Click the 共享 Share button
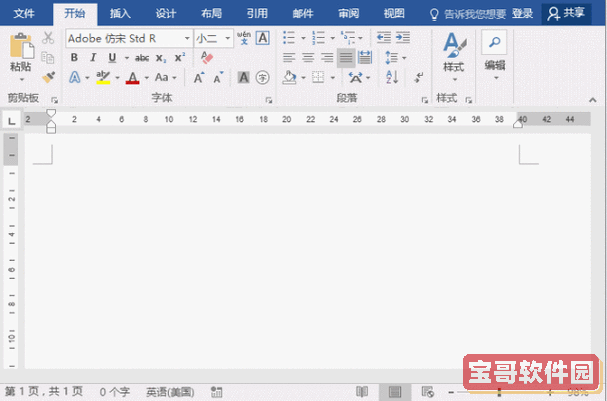Viewport: 607px width, 401px height. pyautogui.click(x=566, y=14)
